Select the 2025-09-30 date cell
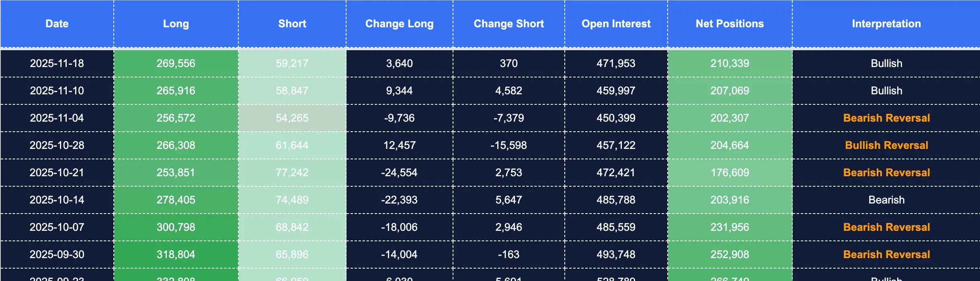Screen dimensions: 980x281 click(x=57, y=255)
